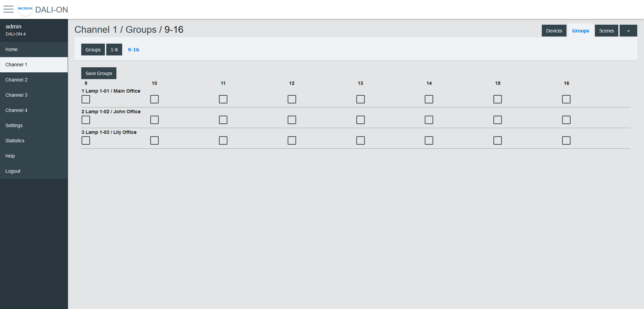The image size is (644, 309).
Task: Open Settings from the sidebar
Action: [14, 125]
